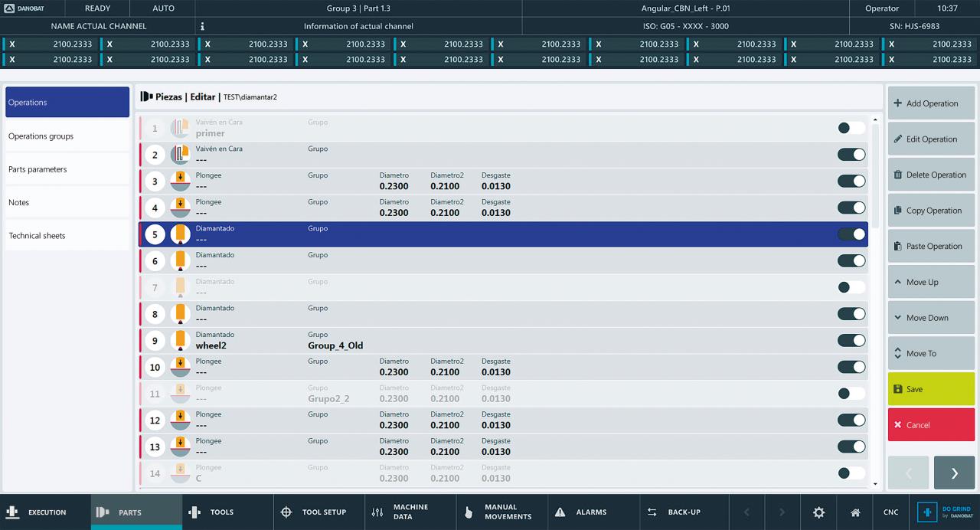Move the selected operation up
The height and width of the screenshot is (530, 980).
931,282
